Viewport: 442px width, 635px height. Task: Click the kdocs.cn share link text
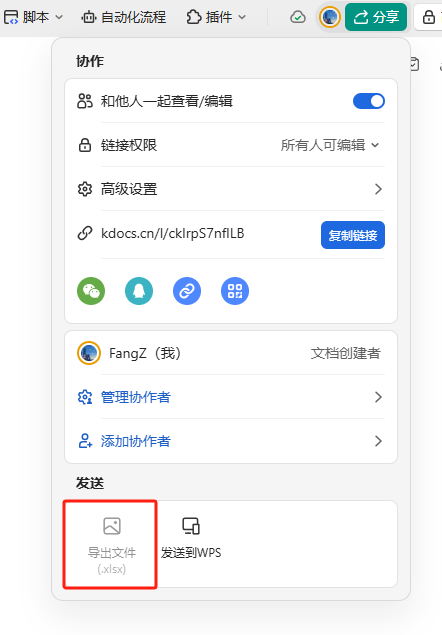pyautogui.click(x=173, y=233)
